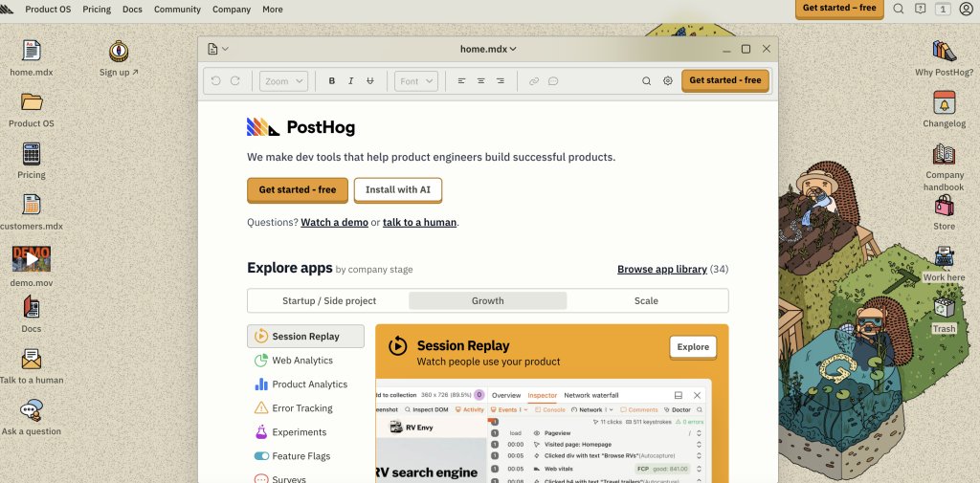The height and width of the screenshot is (483, 980).
Task: Click the insert link icon in toolbar
Action: click(x=534, y=80)
